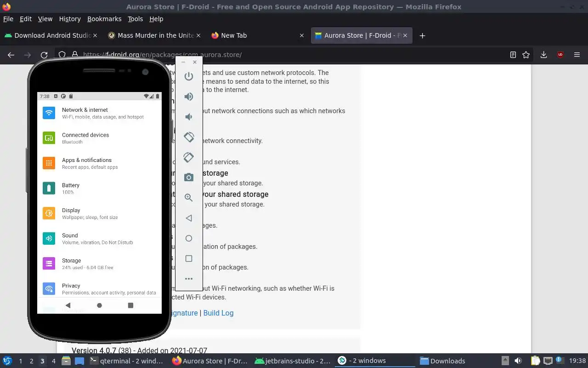The image size is (588, 368).
Task: Click the Build Log link
Action: [x=218, y=313]
